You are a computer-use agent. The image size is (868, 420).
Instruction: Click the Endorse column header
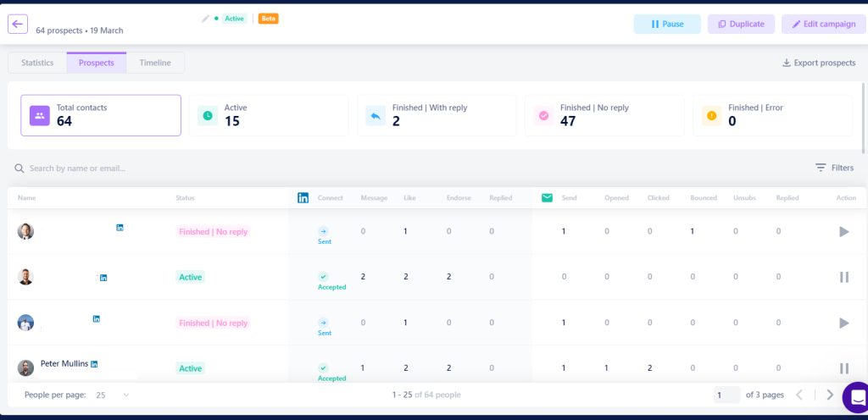459,198
